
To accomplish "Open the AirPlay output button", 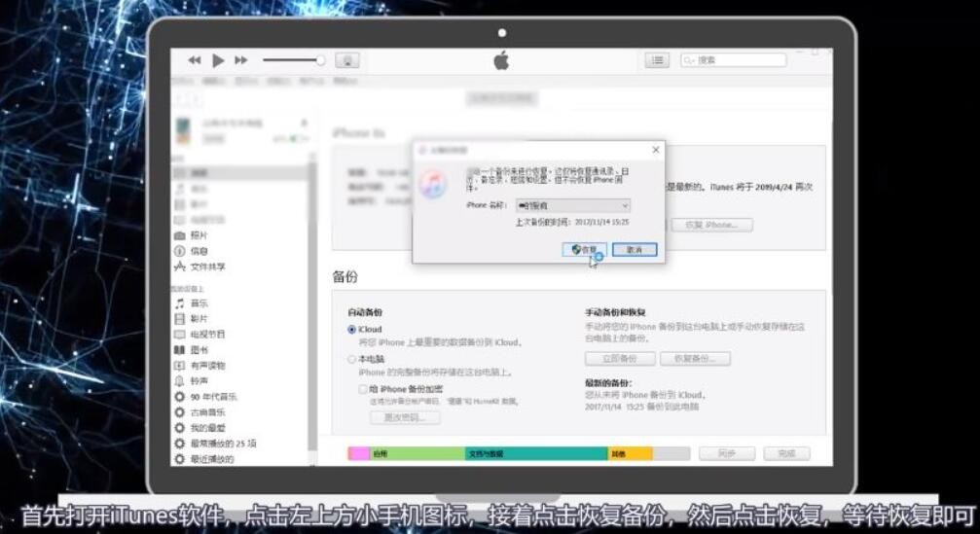I will pyautogui.click(x=346, y=60).
